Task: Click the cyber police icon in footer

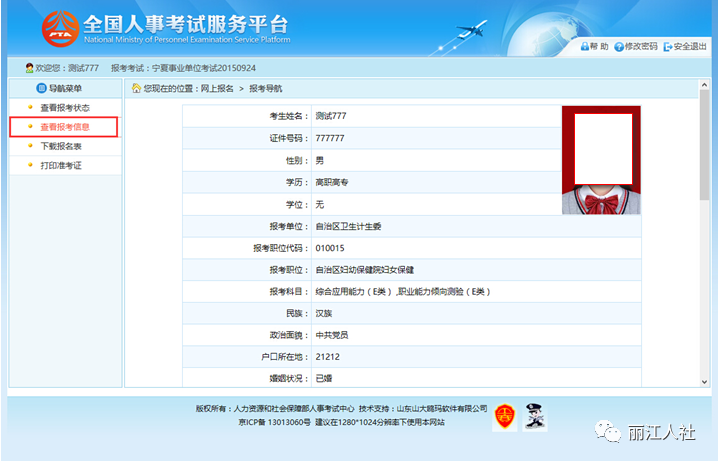Action: [534, 416]
